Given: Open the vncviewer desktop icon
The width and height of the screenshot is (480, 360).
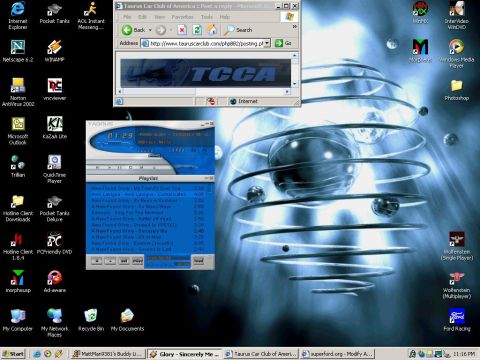Looking at the screenshot, I should click(54, 89).
